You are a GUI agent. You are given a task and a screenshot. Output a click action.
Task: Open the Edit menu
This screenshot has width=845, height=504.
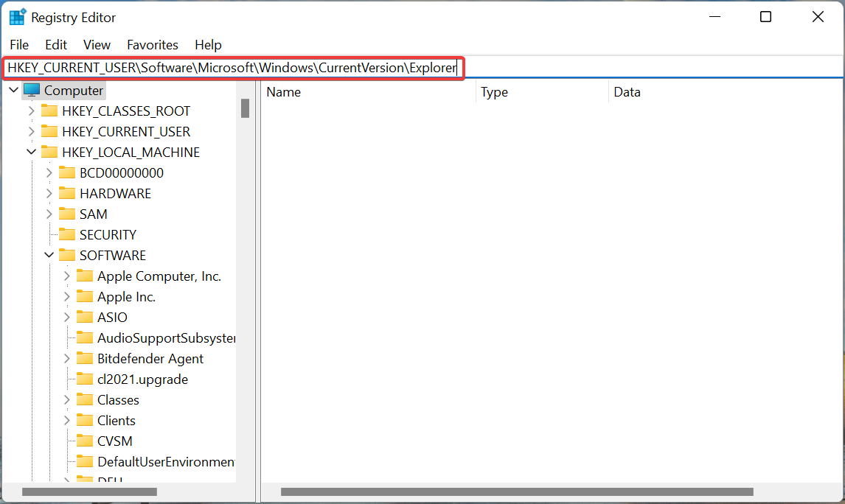pyautogui.click(x=55, y=45)
